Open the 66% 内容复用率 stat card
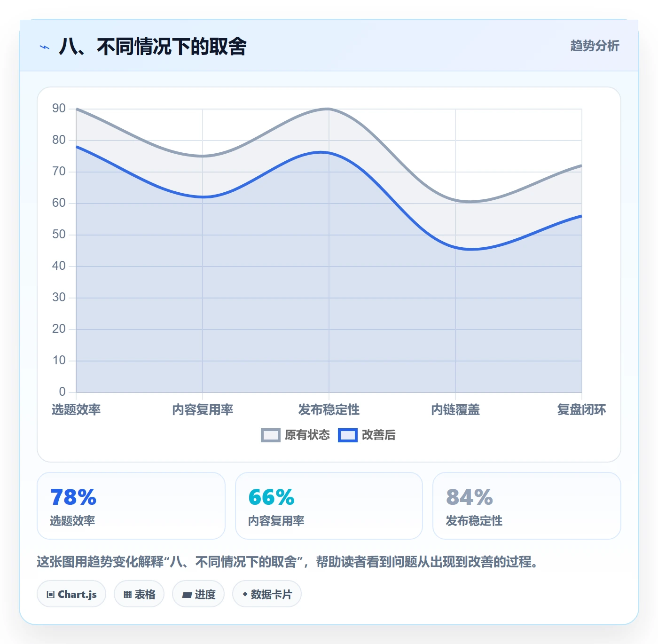 tap(329, 506)
